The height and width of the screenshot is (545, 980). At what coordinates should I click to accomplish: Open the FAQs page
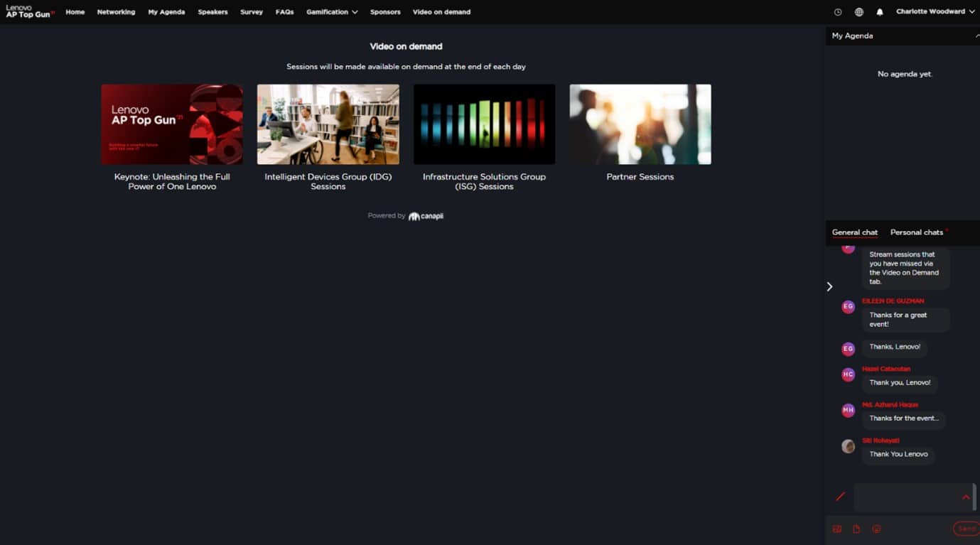pyautogui.click(x=284, y=12)
